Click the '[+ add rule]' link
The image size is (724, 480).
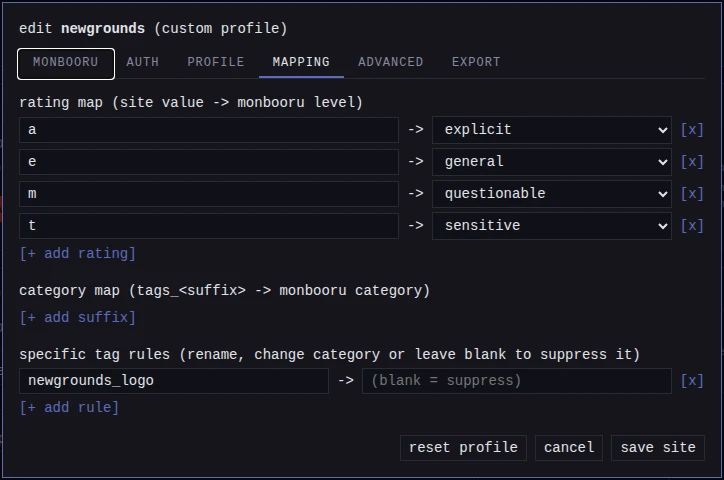point(69,408)
